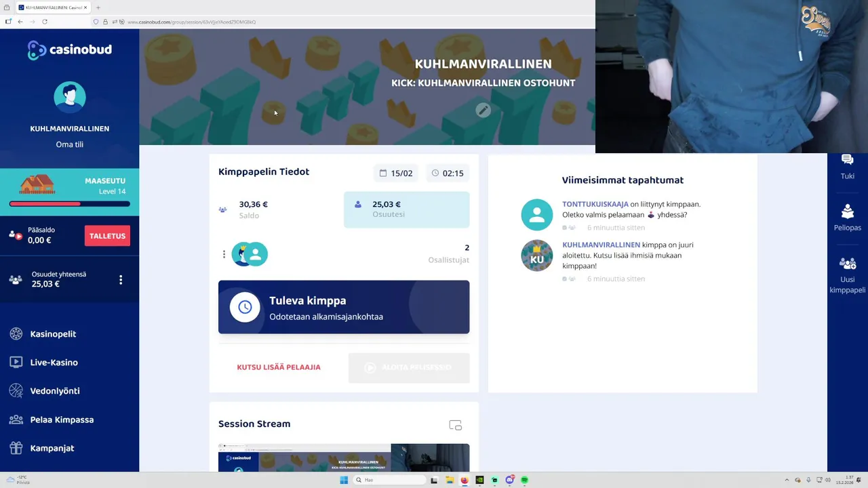Click the 02:15 time field
Screen dimensions: 868x488
448,174
